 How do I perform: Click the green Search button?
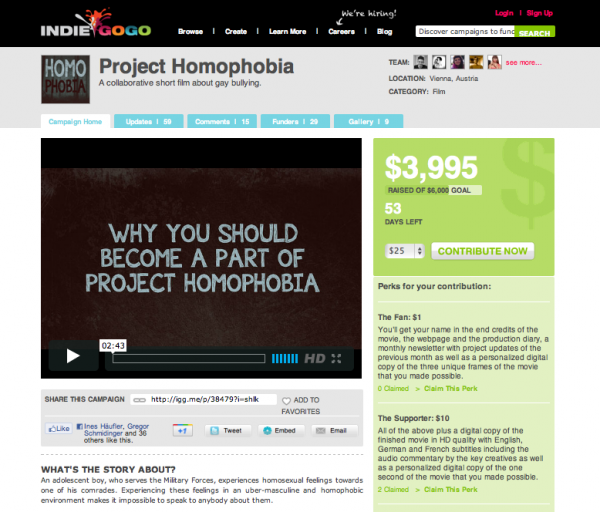click(x=534, y=31)
